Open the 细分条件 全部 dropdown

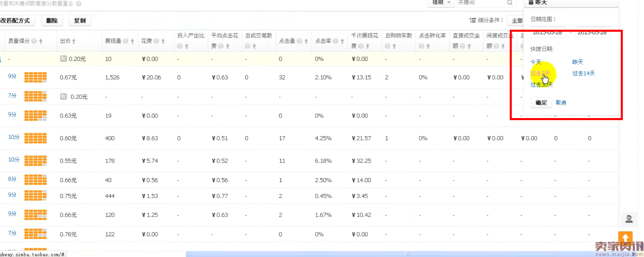[516, 20]
